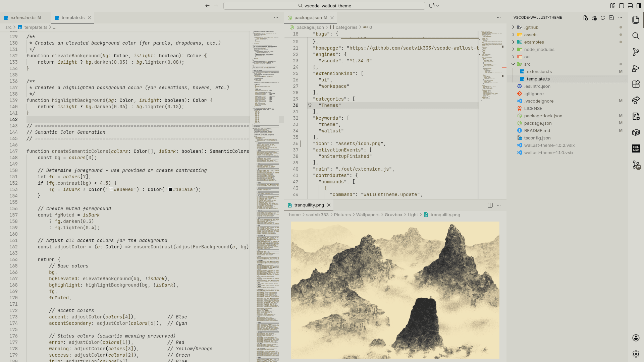Open the Source Control view
This screenshot has width=644, height=362.
coord(636,52)
